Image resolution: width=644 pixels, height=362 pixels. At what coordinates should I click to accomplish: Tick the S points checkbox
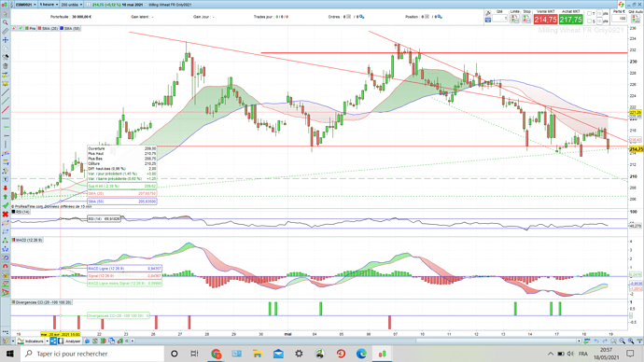[589, 21]
